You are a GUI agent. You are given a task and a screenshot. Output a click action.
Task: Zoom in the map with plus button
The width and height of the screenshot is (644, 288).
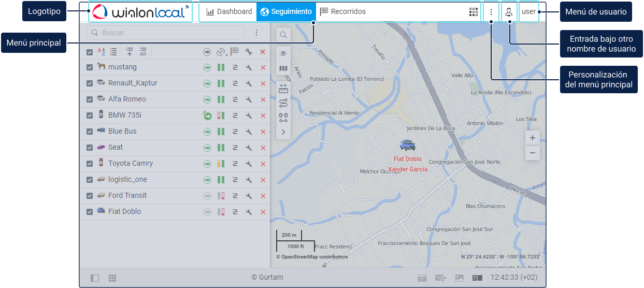[532, 138]
